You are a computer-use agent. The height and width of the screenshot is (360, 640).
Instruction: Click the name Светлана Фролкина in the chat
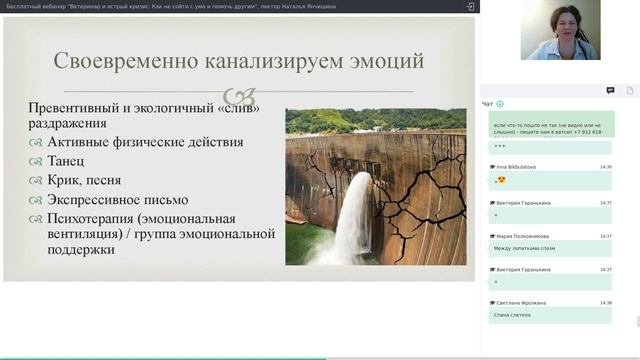521,303
